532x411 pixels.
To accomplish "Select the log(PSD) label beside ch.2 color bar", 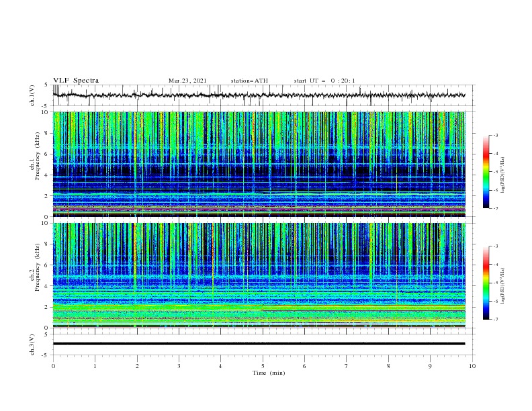I will coord(502,286).
